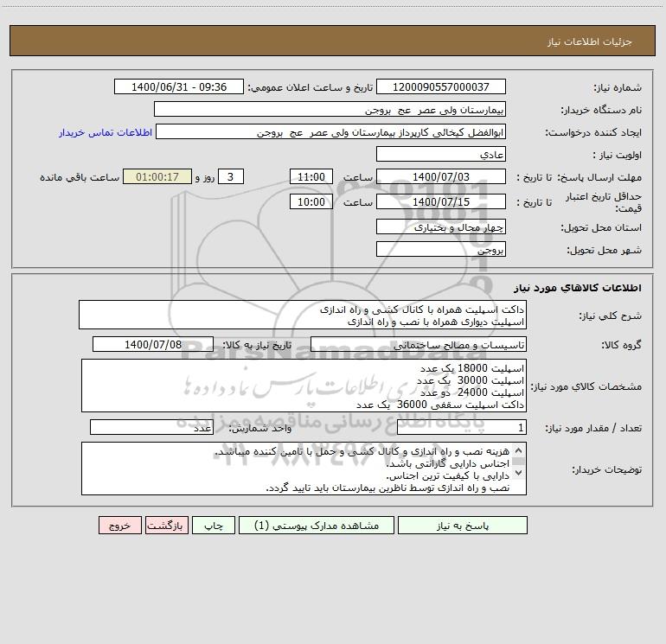This screenshot has width=666, height=644.
Task: Click priority field عادی
Action: [x=441, y=154]
